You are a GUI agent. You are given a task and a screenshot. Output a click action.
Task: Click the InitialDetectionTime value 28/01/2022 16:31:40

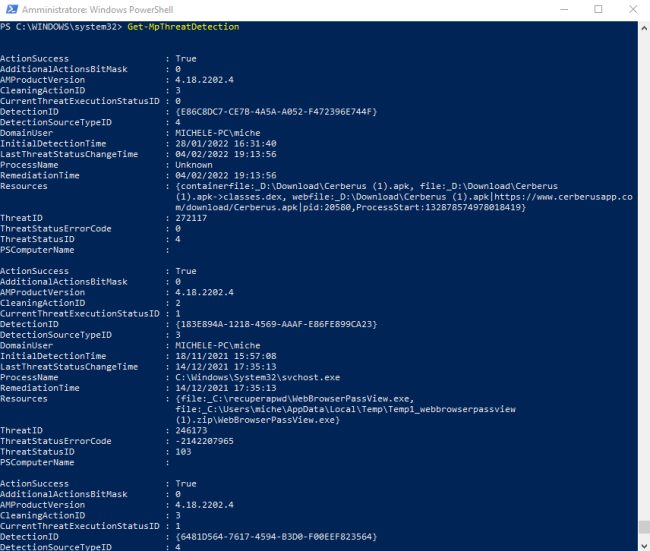pyautogui.click(x=226, y=143)
